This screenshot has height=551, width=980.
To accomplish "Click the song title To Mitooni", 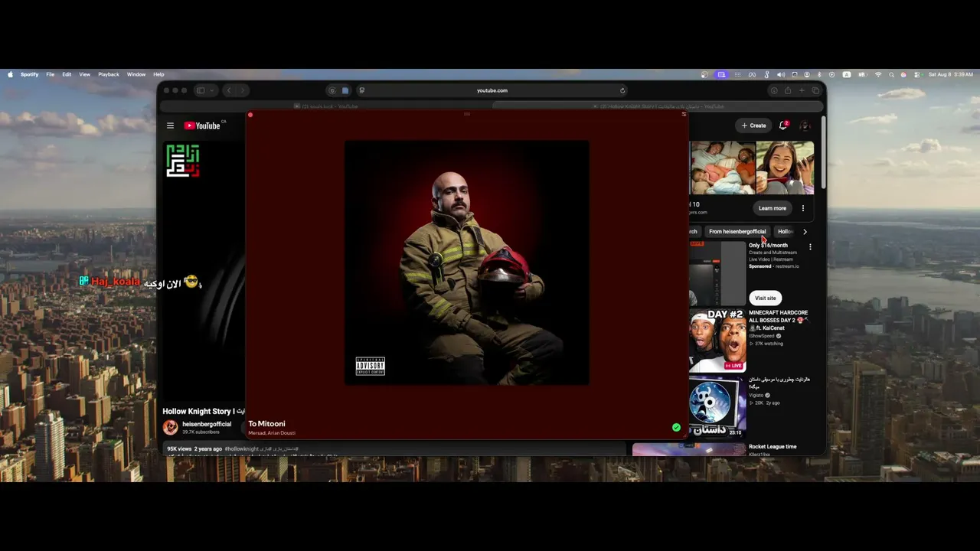I will [266, 424].
